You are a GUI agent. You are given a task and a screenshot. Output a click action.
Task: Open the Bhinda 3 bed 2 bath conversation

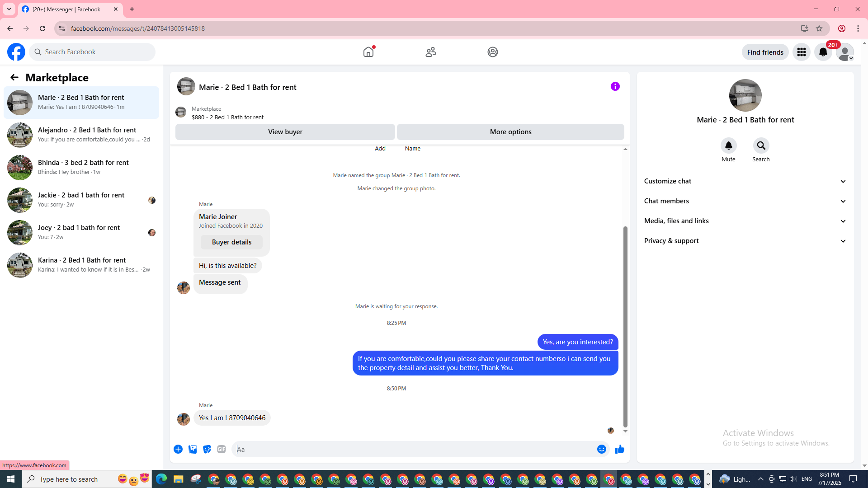81,168
